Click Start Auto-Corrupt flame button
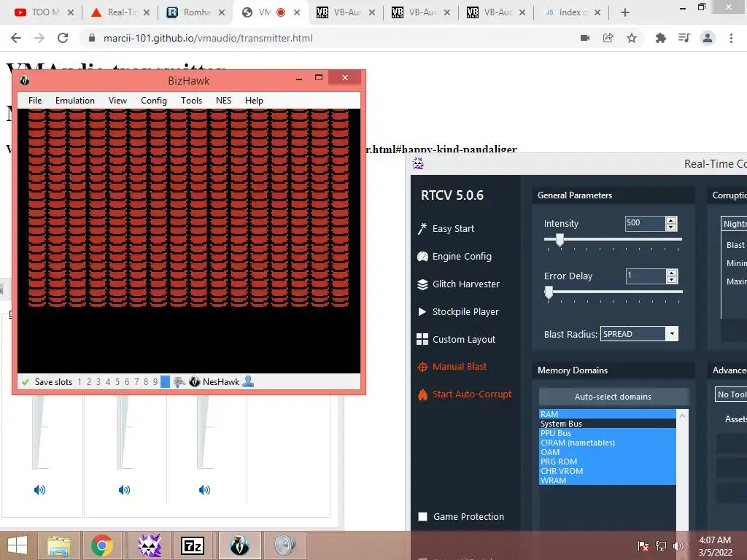This screenshot has width=747, height=560. pos(465,394)
